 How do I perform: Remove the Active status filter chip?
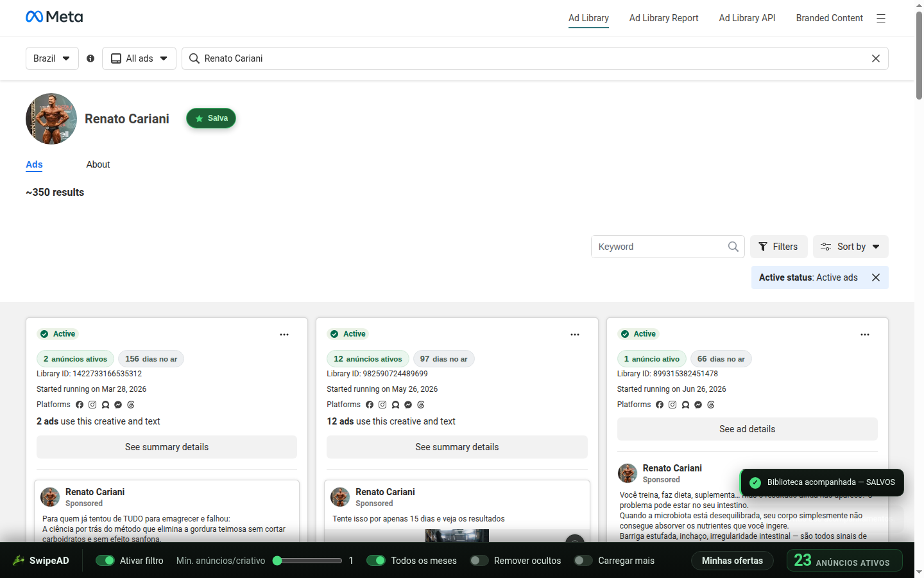(876, 277)
